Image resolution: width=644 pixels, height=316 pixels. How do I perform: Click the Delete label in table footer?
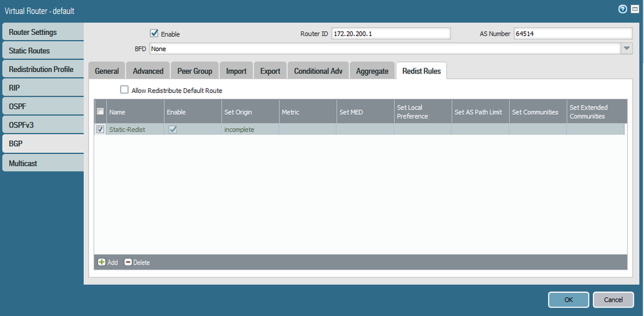click(x=141, y=262)
